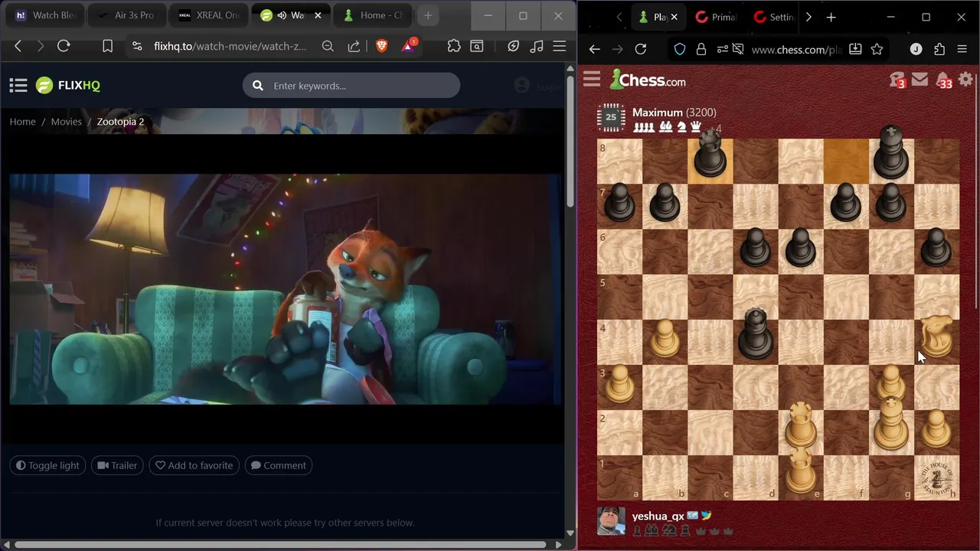Open a new tab in Brave

click(x=428, y=15)
